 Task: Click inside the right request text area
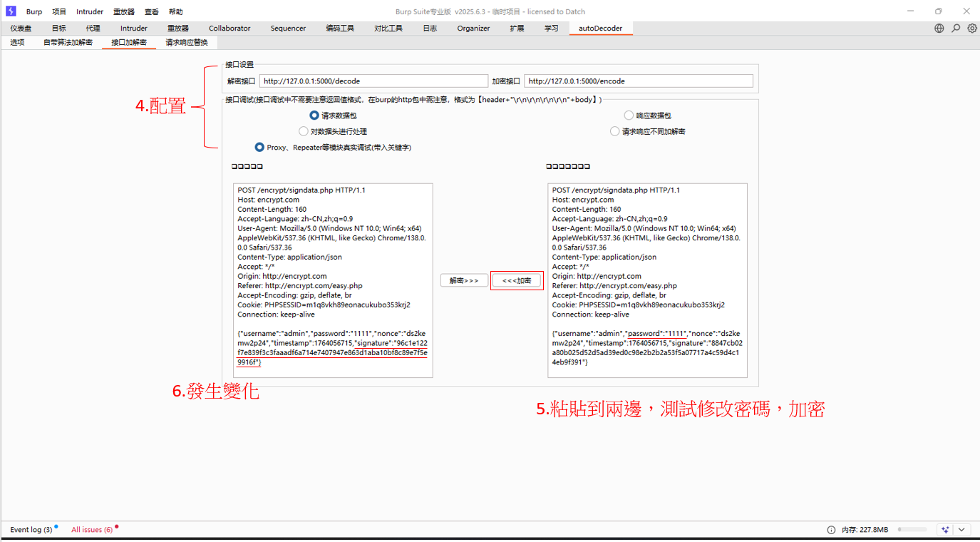coord(647,280)
